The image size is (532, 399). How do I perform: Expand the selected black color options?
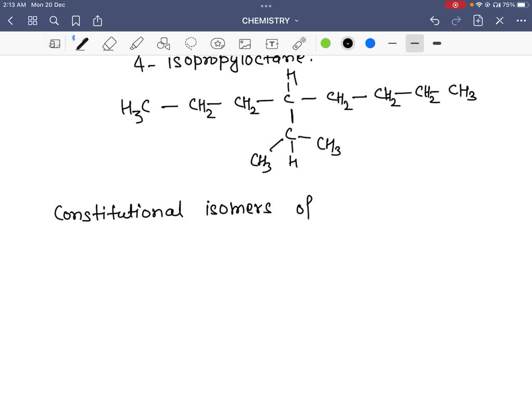pos(348,44)
